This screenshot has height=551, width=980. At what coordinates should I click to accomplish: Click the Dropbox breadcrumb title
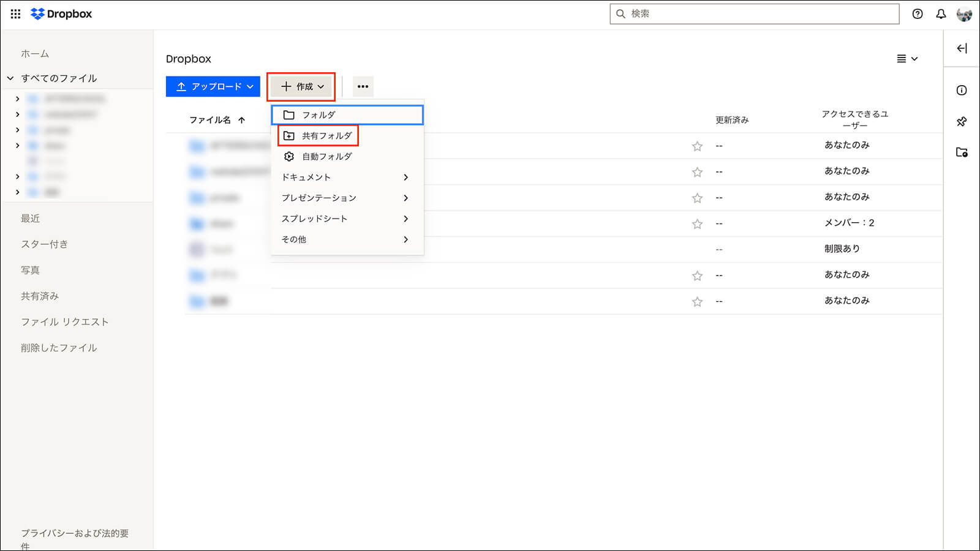[189, 59]
